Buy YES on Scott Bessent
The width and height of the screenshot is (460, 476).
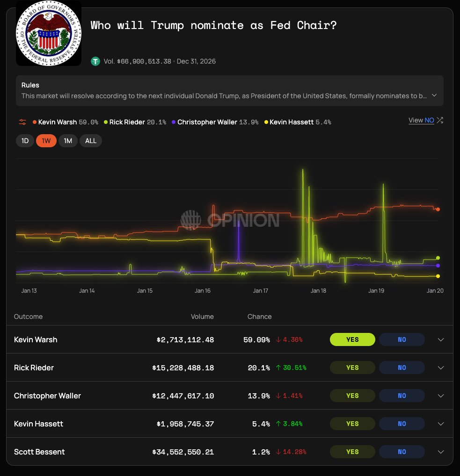click(352, 452)
